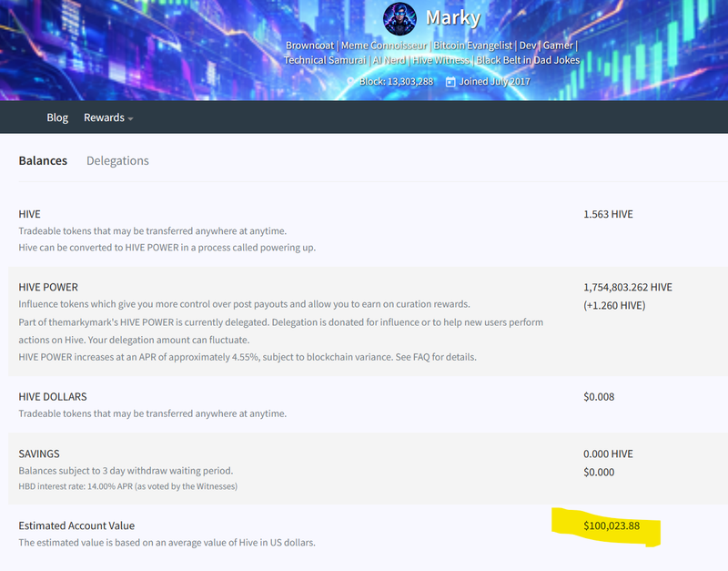Click the Joined July 2017 text
The height and width of the screenshot is (571, 728).
(494, 82)
